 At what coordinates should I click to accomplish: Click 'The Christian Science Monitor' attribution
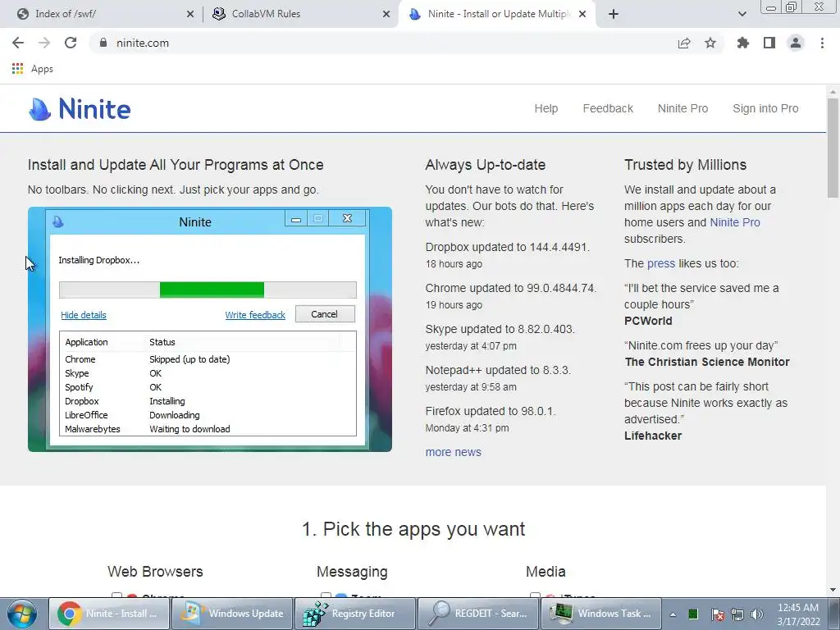[707, 362]
